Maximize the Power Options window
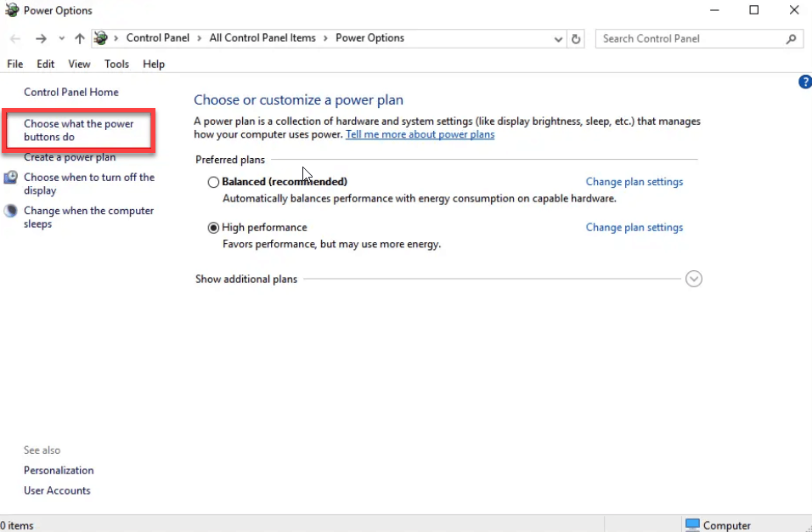812x532 pixels. tap(754, 10)
